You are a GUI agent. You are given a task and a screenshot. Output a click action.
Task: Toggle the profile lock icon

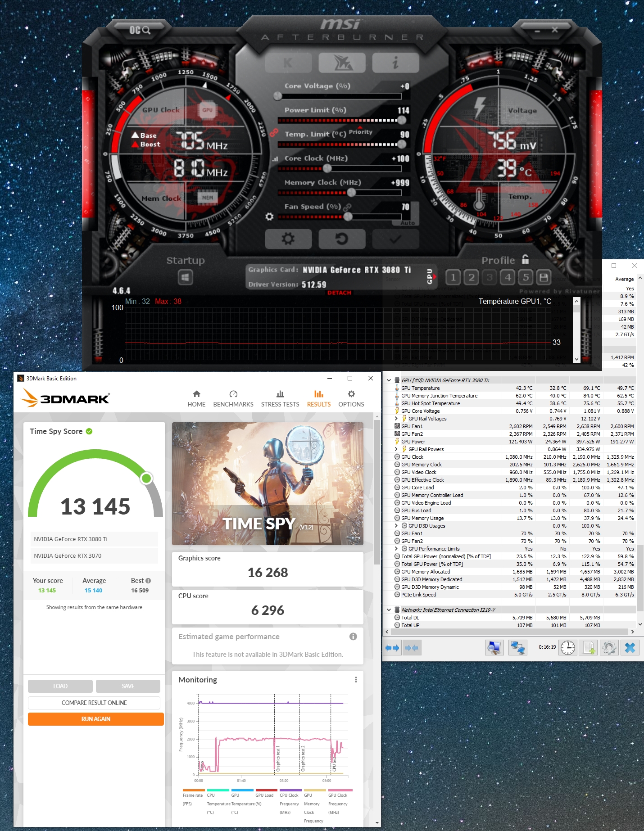pyautogui.click(x=525, y=259)
